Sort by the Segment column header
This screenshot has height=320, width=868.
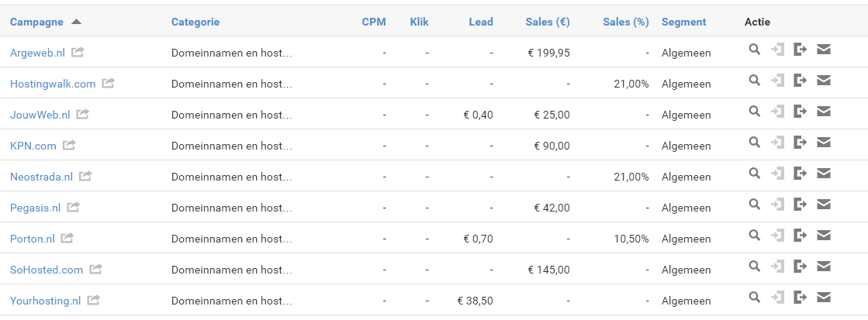pos(683,22)
